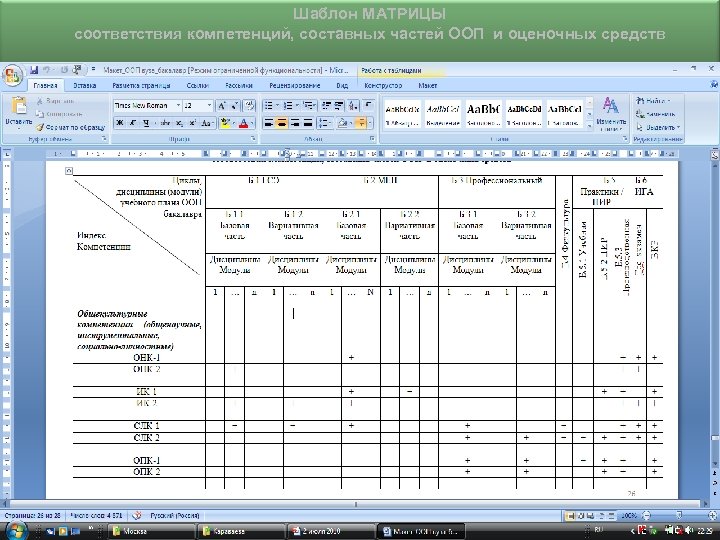Viewport: 720px width, 540px height.
Task: Click the sort A-Z icon
Action: coord(353,106)
